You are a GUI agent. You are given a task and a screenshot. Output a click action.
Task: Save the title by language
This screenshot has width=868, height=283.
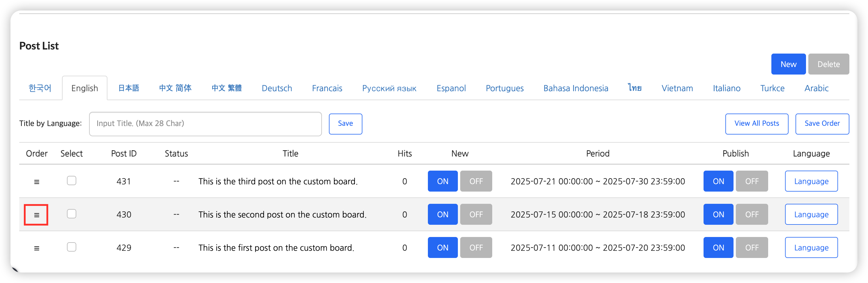(x=346, y=124)
